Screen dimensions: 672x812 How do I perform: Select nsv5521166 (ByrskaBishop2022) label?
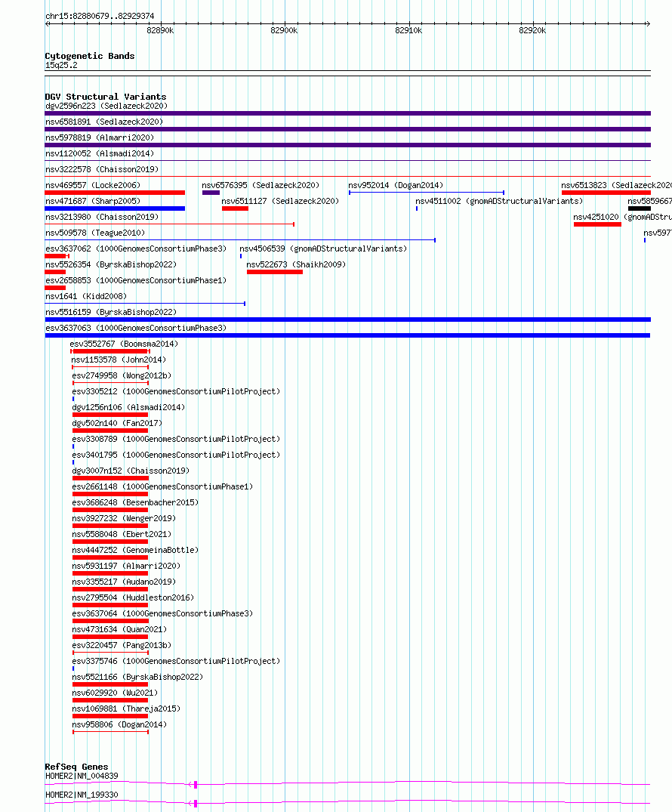tap(137, 678)
